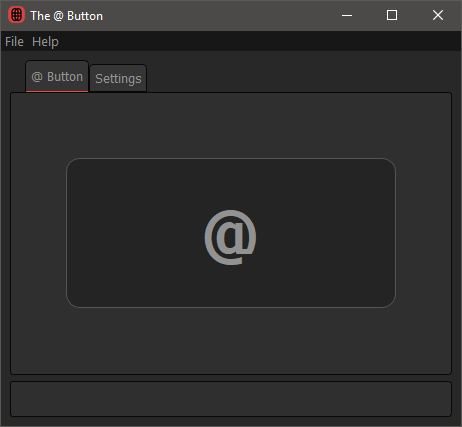The width and height of the screenshot is (462, 427).
Task: Click the word "Button" in the first tab
Action: click(65, 77)
